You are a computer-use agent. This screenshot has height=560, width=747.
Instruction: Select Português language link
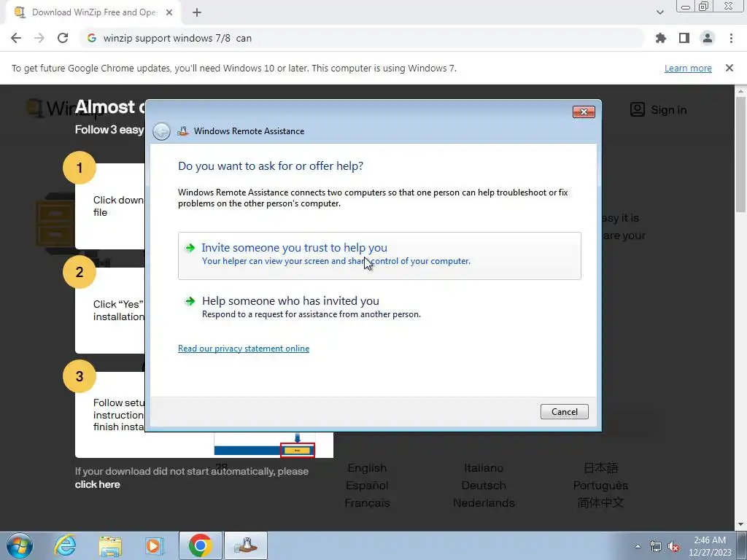click(x=600, y=485)
